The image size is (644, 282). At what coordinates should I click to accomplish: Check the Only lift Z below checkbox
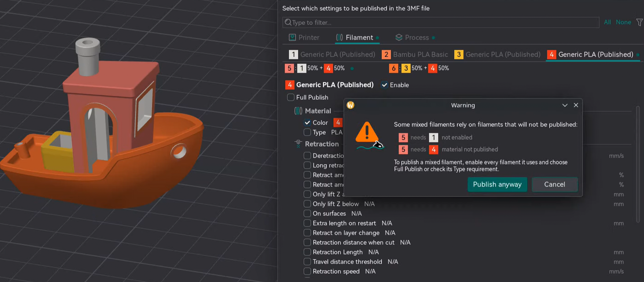(307, 204)
